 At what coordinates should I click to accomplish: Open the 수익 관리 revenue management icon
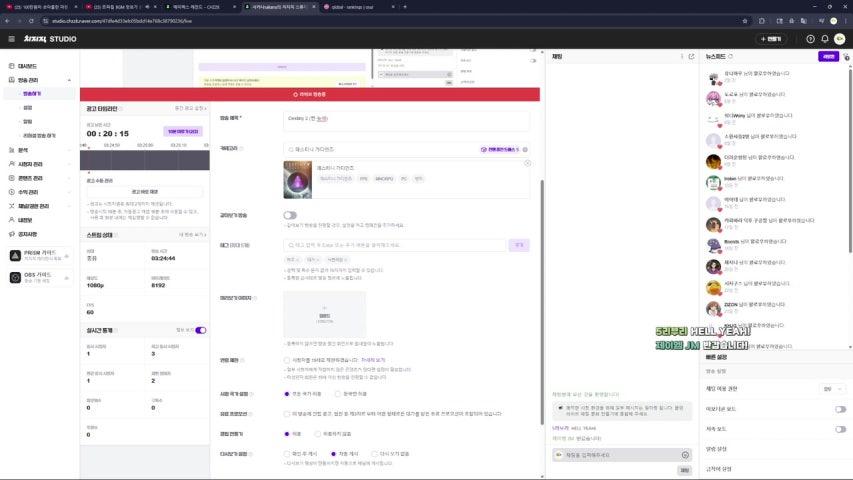(x=11, y=192)
